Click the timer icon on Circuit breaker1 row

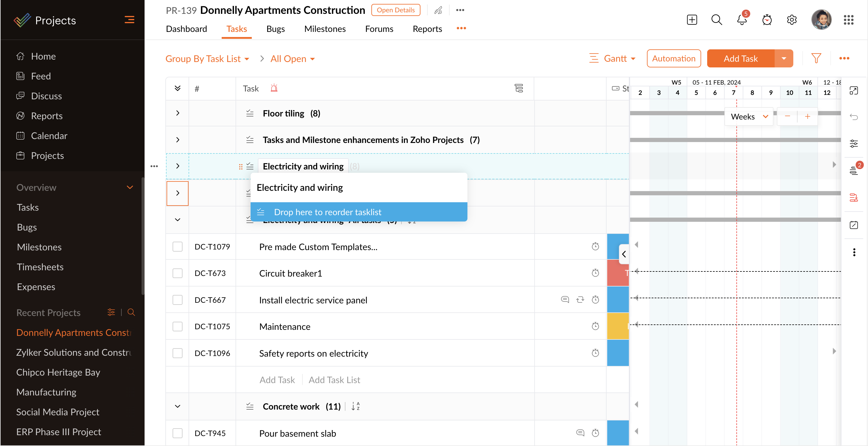[x=595, y=273]
